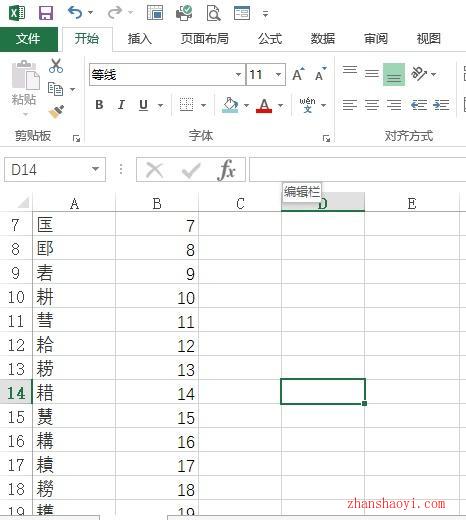Toggle the bottom align button
466x520 pixels.
(394, 74)
